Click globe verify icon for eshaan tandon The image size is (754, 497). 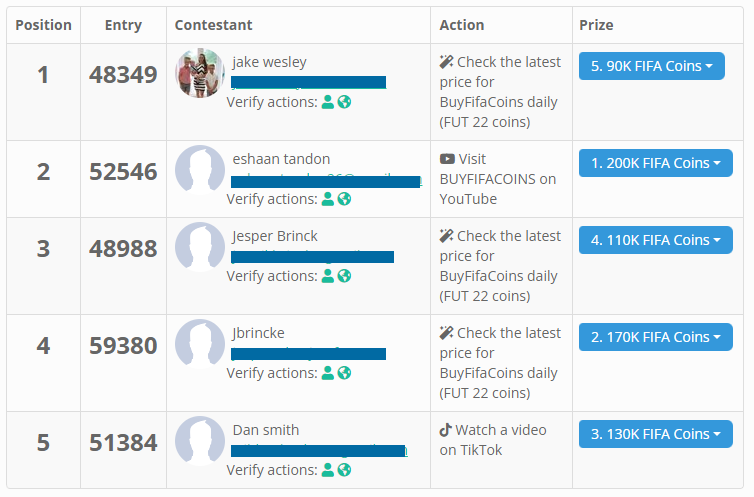point(344,199)
